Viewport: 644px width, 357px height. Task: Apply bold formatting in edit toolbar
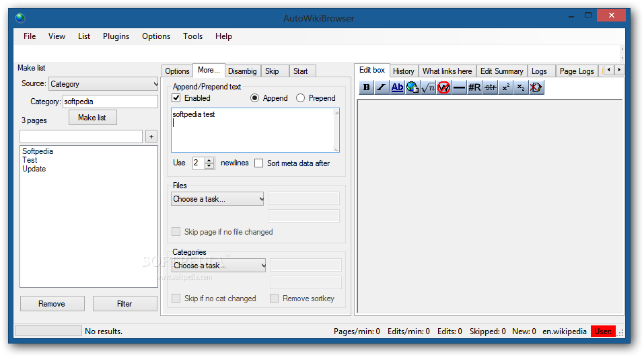pos(366,87)
